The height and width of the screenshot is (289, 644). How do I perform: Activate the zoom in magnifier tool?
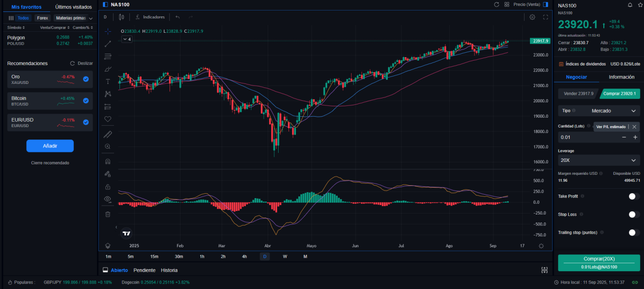point(108,146)
